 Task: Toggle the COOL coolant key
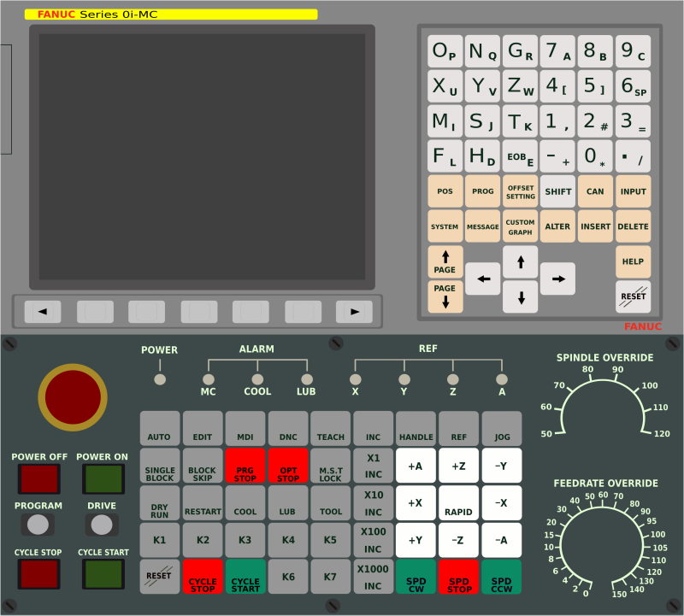click(245, 502)
